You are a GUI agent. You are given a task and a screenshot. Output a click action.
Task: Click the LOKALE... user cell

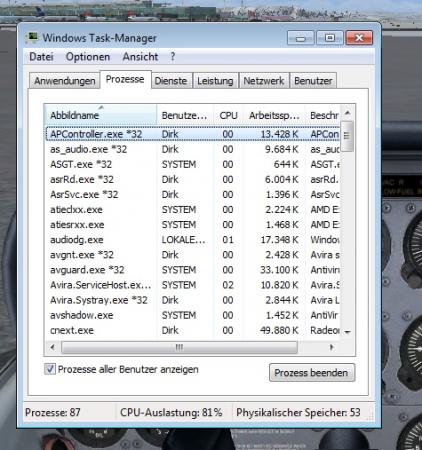pos(183,240)
